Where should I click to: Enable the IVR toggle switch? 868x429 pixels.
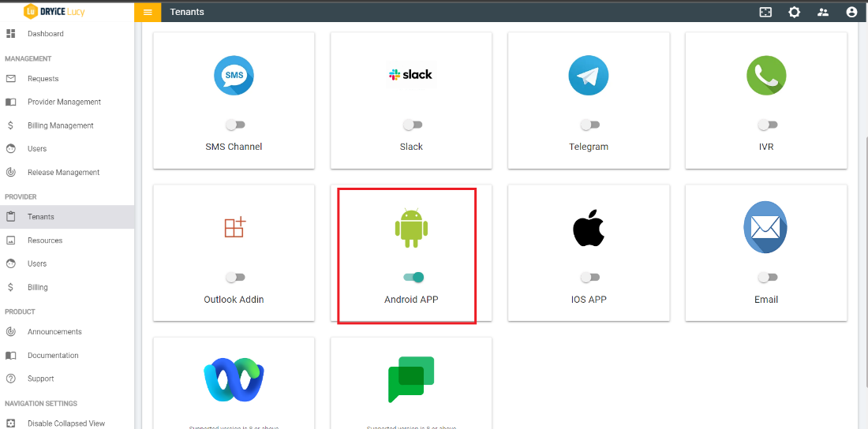[x=767, y=125]
